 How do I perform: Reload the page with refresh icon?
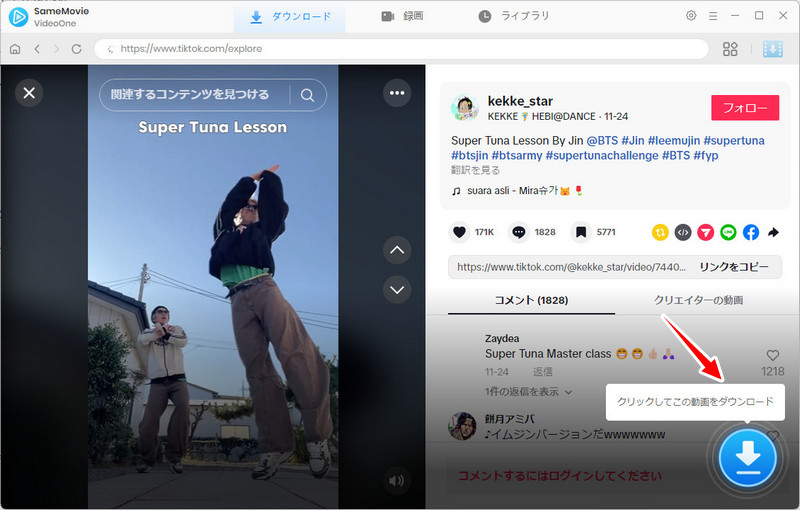[x=77, y=49]
